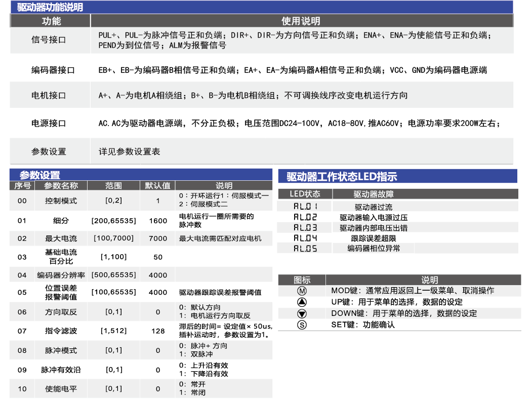Click the MOD键 description text
The image size is (532, 399).
(413, 291)
